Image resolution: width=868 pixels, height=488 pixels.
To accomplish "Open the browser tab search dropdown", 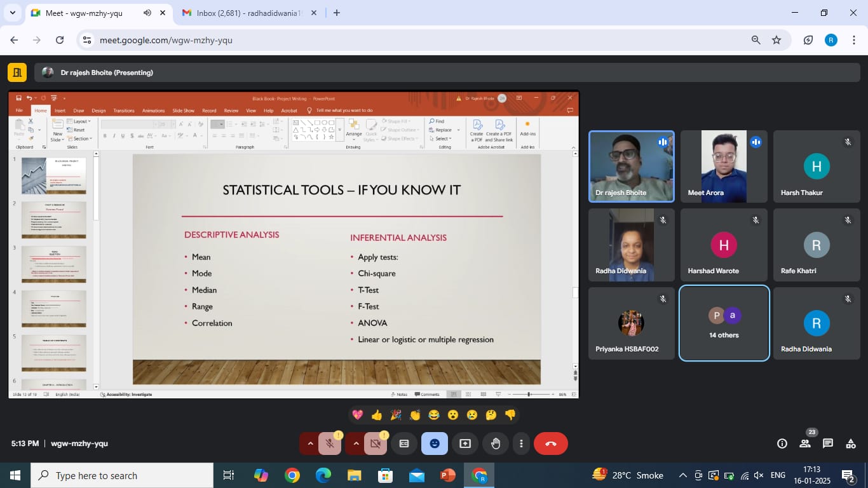I will click(12, 13).
